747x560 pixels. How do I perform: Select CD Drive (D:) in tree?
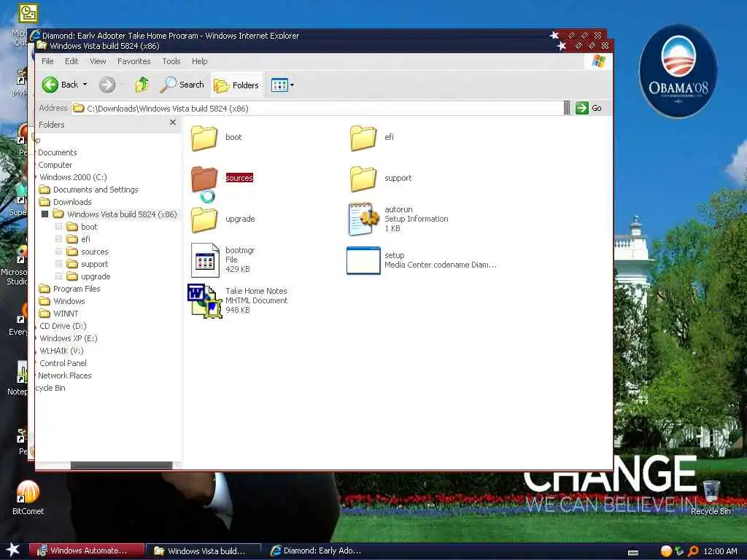pyautogui.click(x=63, y=326)
